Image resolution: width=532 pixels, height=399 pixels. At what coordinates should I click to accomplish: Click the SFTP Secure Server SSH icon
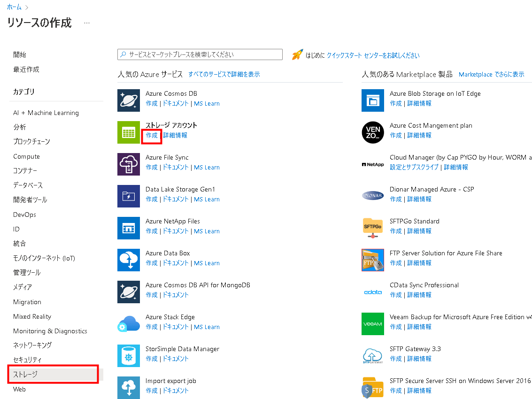coord(372,387)
